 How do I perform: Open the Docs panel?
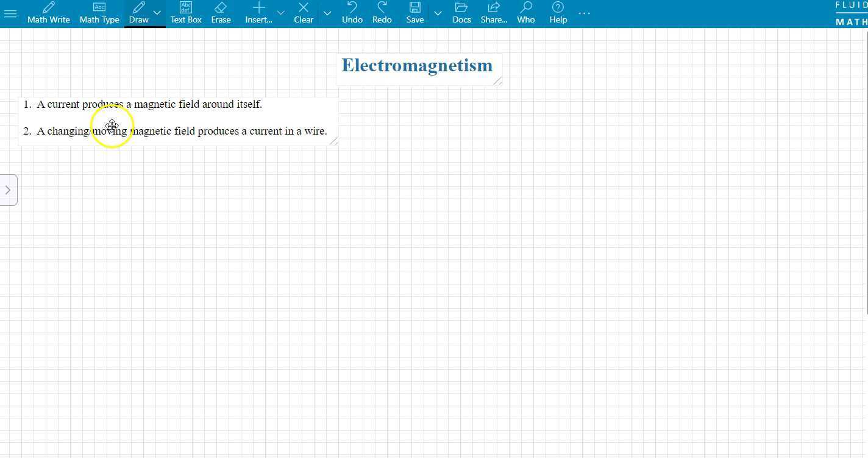pos(461,13)
